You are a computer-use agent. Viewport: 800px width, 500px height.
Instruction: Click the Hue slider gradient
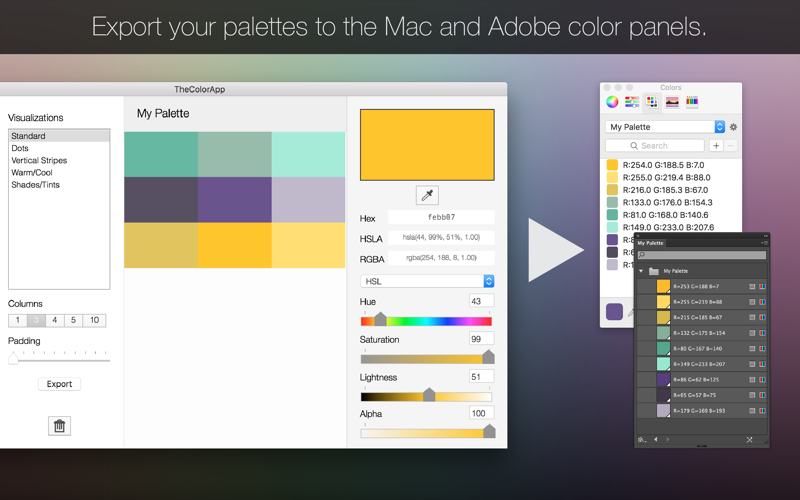(x=426, y=321)
